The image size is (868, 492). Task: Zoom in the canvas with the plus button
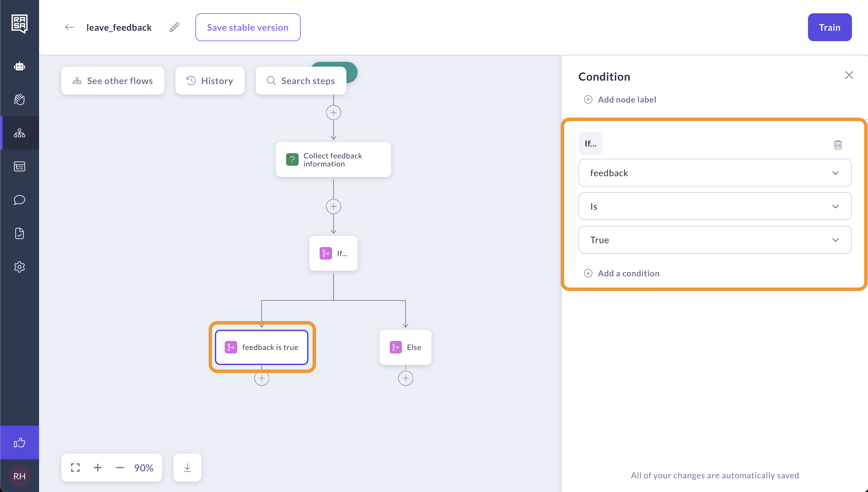coord(98,468)
